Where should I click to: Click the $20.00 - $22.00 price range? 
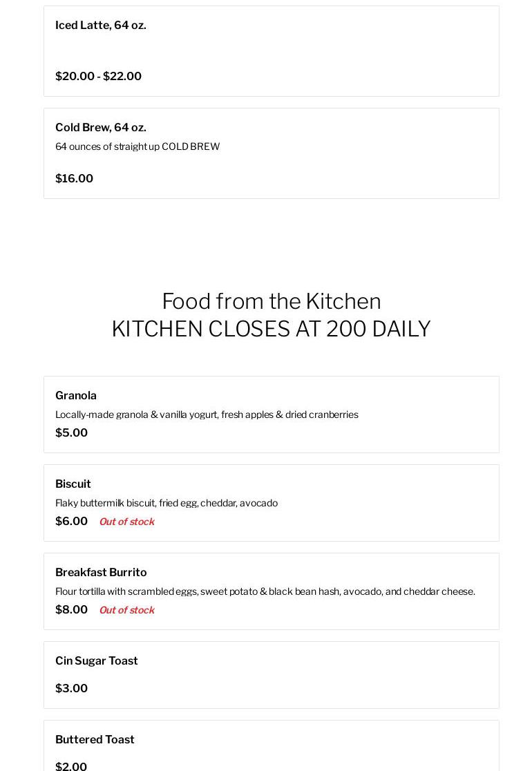coord(98,77)
